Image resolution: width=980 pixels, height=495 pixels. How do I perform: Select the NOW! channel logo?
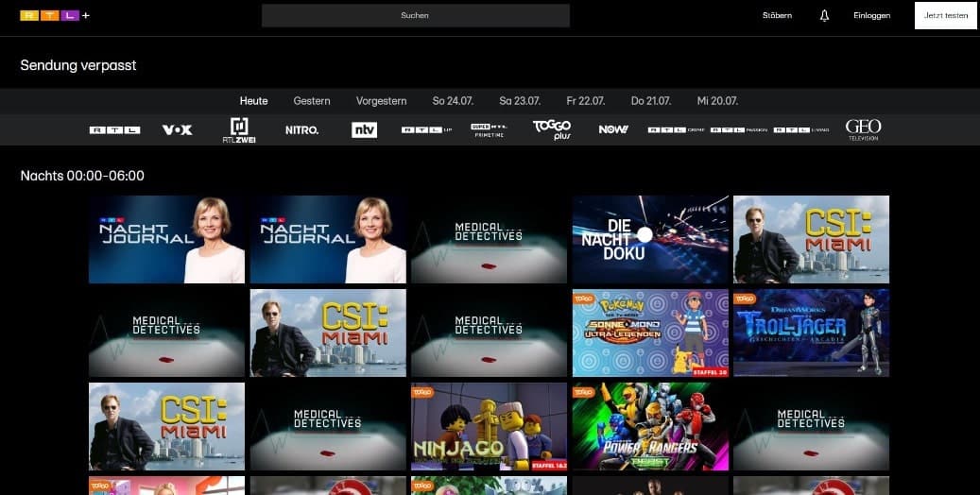pos(613,129)
